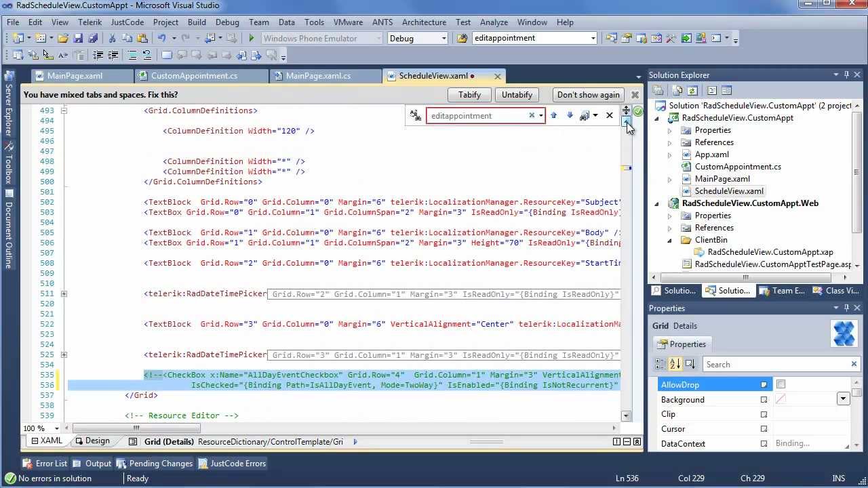Clear the Properties search box

[x=854, y=364]
